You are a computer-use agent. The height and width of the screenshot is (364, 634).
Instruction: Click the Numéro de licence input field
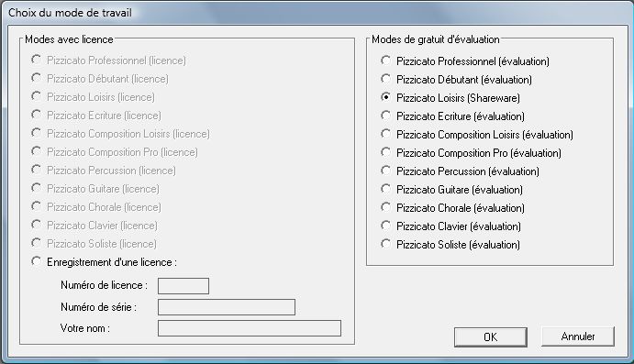click(x=184, y=286)
